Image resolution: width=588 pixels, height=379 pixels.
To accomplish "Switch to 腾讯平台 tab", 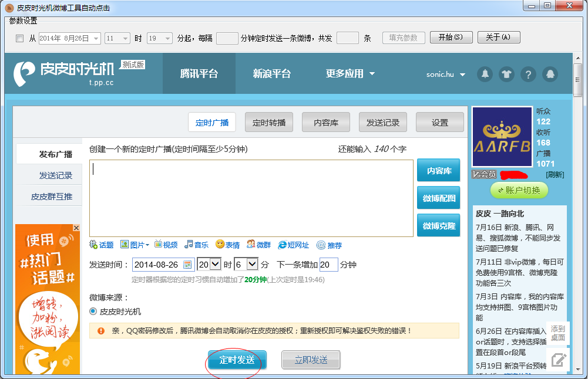I will pyautogui.click(x=199, y=73).
